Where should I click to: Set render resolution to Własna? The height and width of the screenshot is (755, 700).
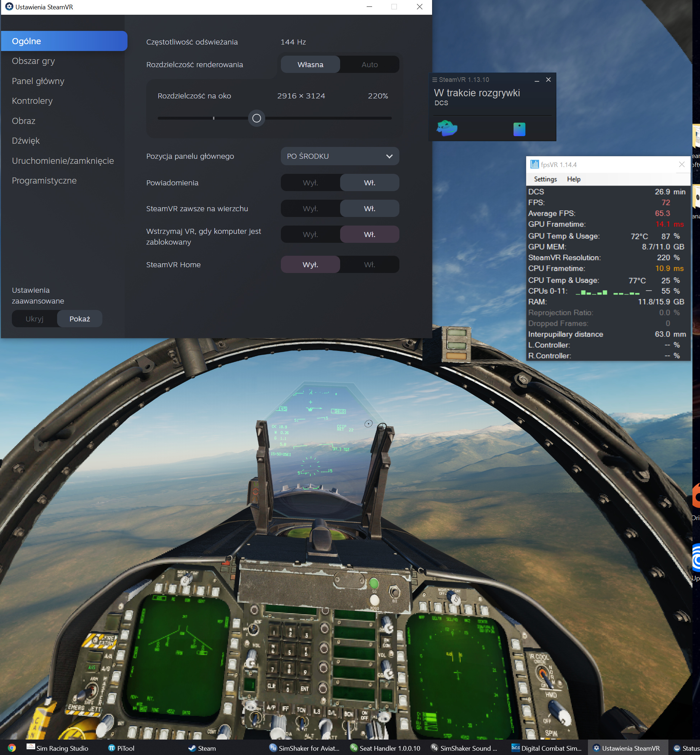coord(310,64)
